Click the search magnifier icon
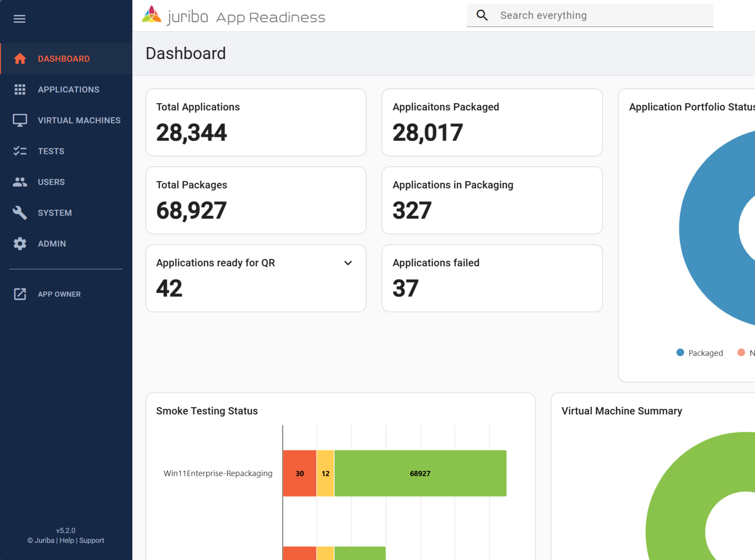The width and height of the screenshot is (755, 560). point(482,16)
